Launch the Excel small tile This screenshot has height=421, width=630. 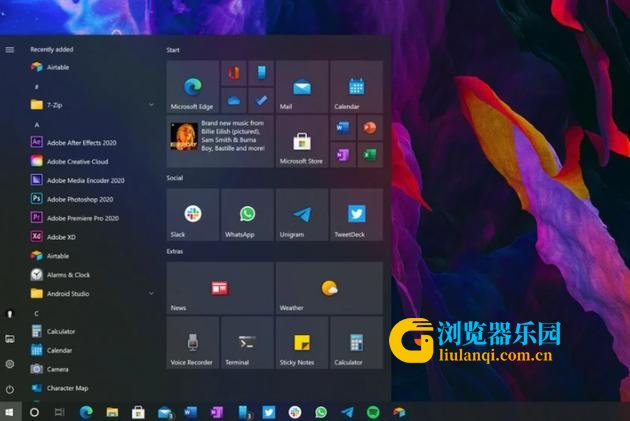(370, 155)
